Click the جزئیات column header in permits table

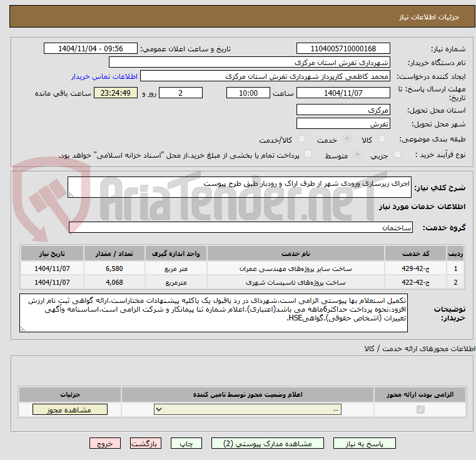pyautogui.click(x=70, y=394)
